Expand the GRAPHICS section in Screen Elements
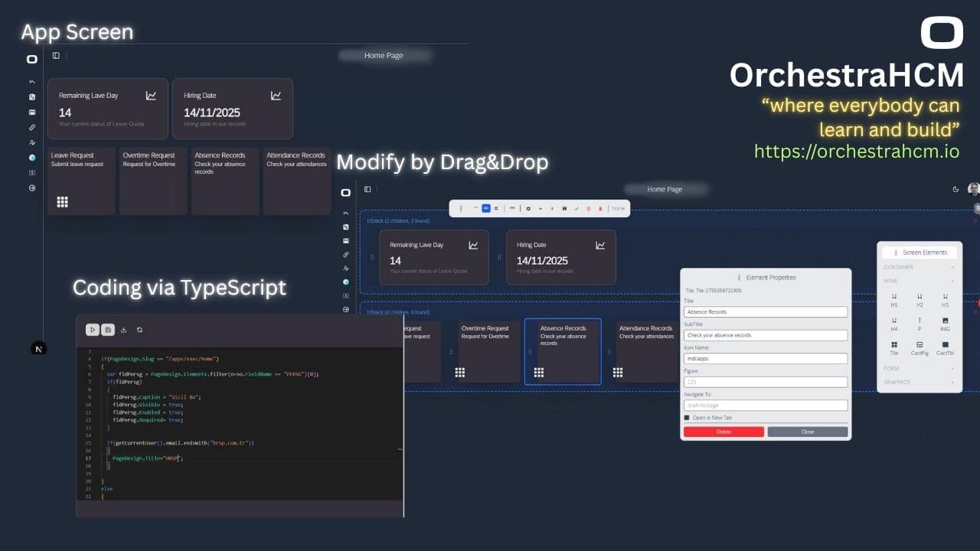 tap(919, 382)
